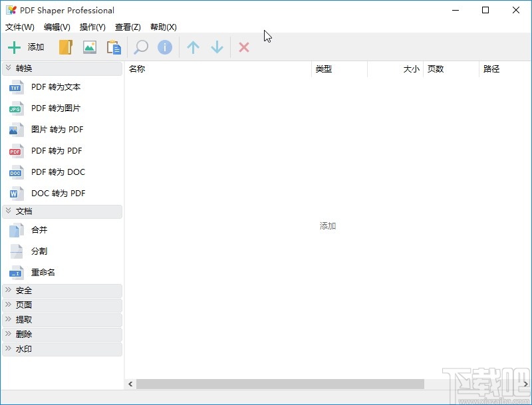The height and width of the screenshot is (405, 532).
Task: Select the 分割 label
Action: [39, 251]
